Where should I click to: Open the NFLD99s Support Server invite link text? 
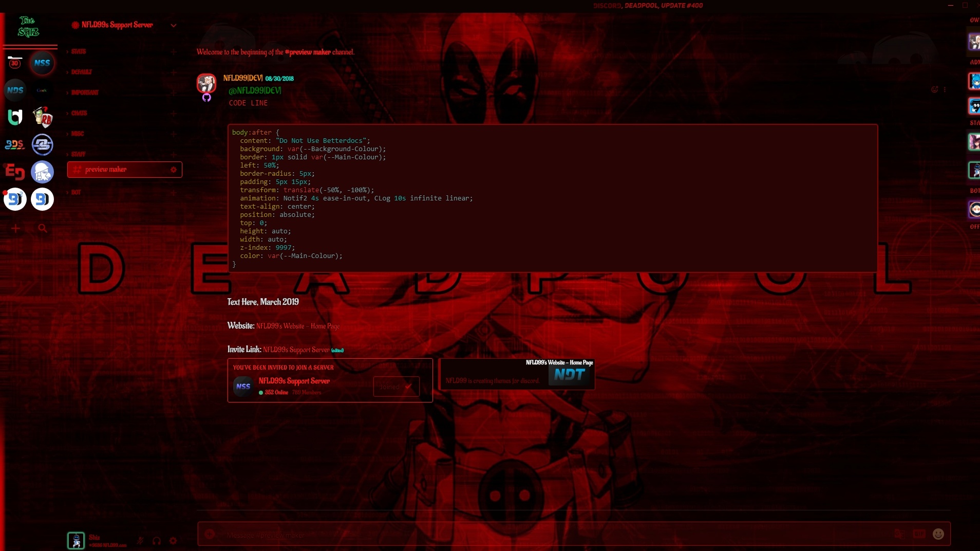pos(296,350)
